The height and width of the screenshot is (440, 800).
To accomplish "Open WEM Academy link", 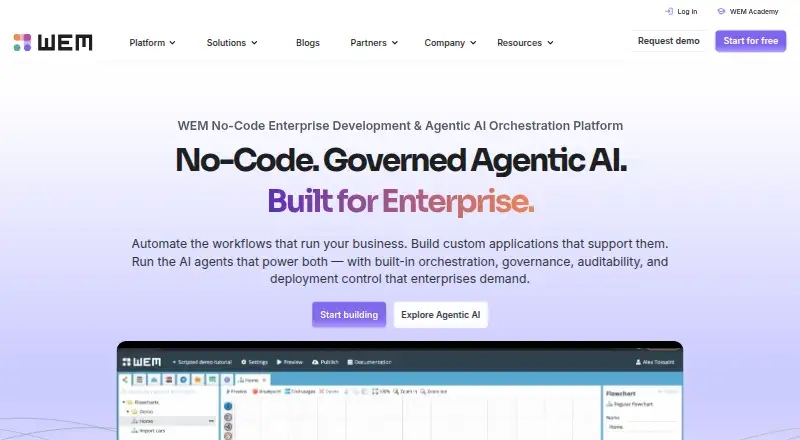I will [x=748, y=11].
